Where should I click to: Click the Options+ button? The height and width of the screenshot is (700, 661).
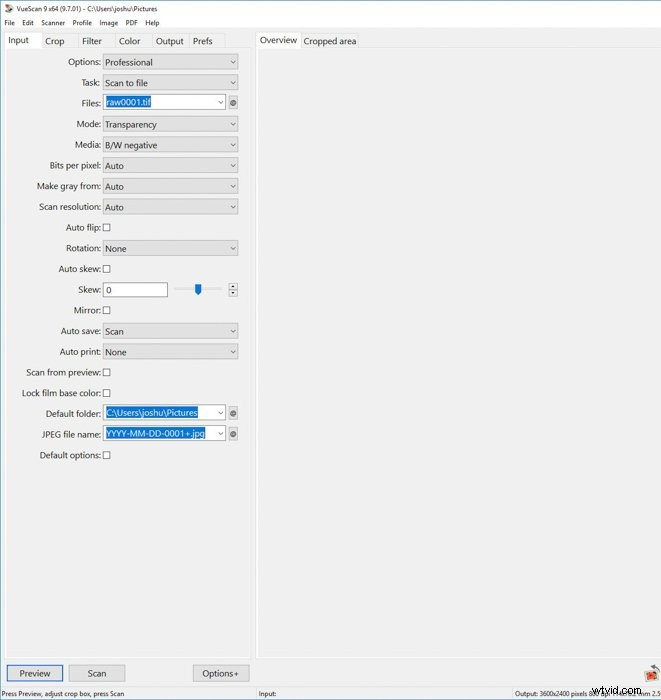[x=220, y=673]
